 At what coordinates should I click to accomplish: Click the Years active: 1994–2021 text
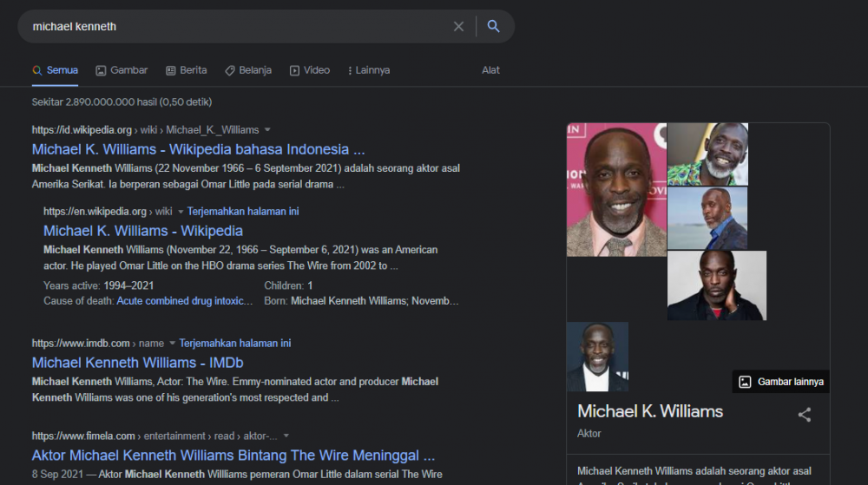point(99,285)
